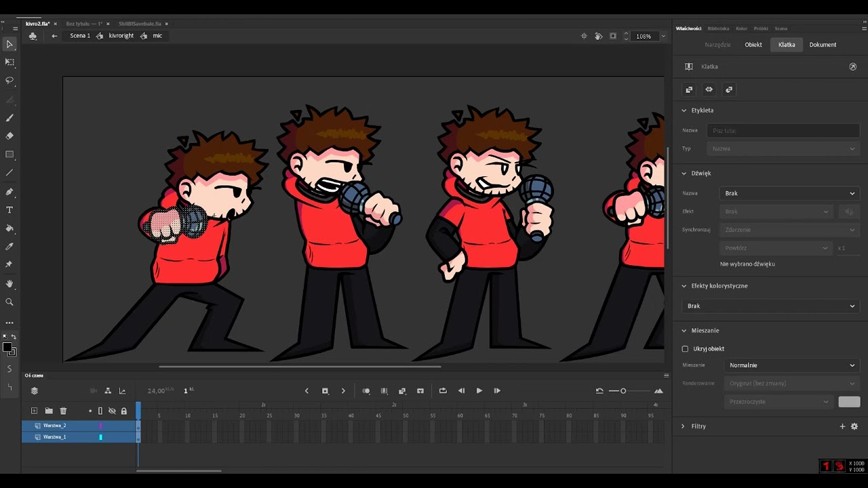Toggle the loop playback button
The width and height of the screenshot is (868, 488).
[443, 390]
